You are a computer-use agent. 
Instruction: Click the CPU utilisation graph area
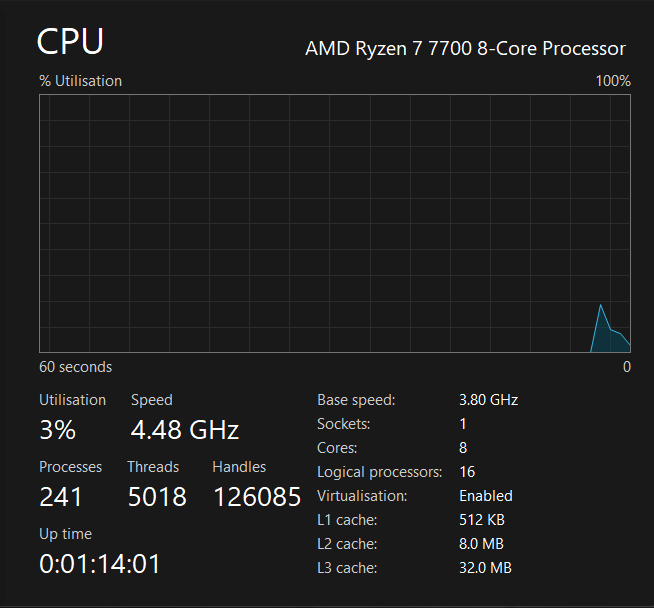(335, 224)
